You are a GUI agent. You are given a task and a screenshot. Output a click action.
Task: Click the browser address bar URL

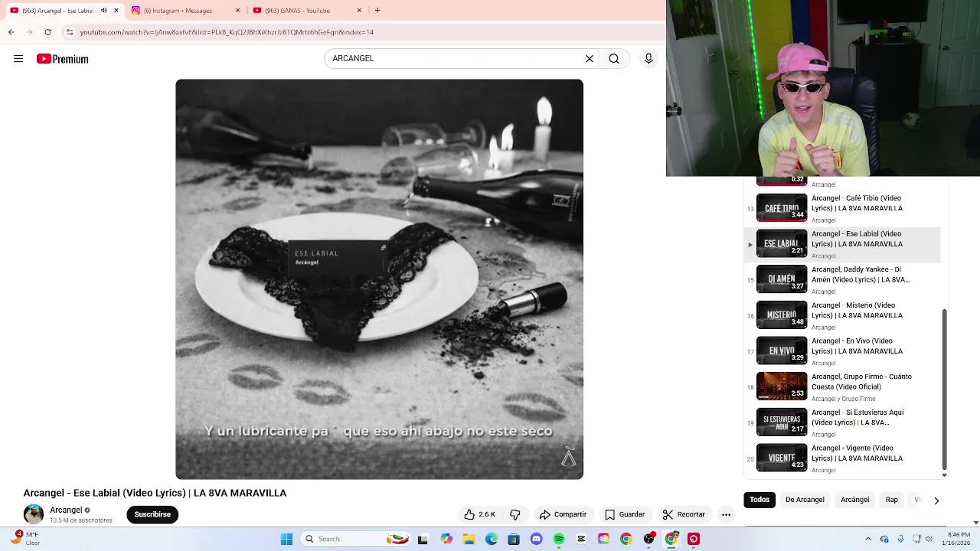coord(227,32)
